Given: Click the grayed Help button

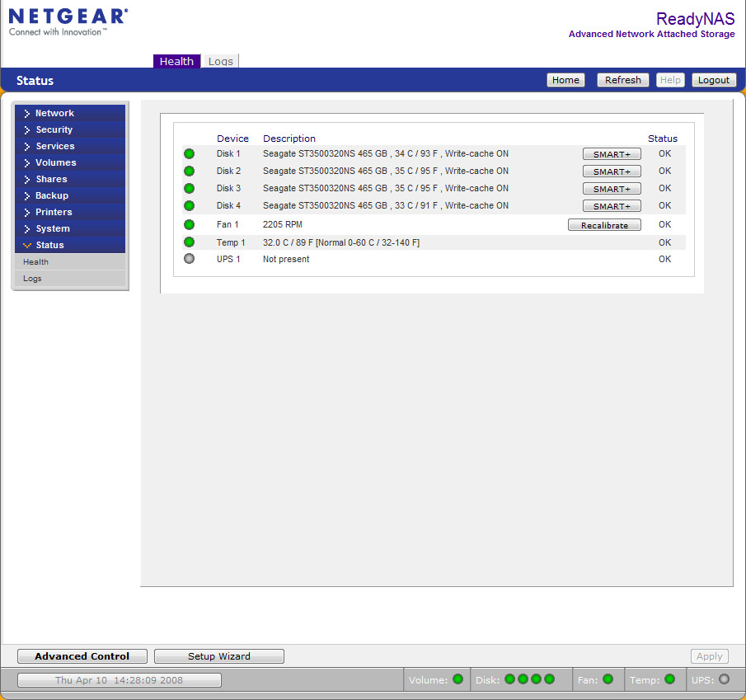Looking at the screenshot, I should (670, 80).
